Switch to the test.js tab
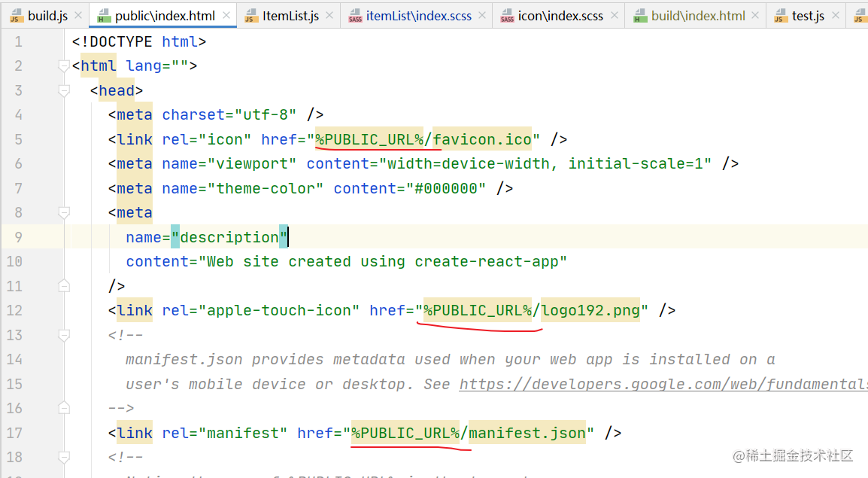The image size is (868, 478). tap(808, 16)
